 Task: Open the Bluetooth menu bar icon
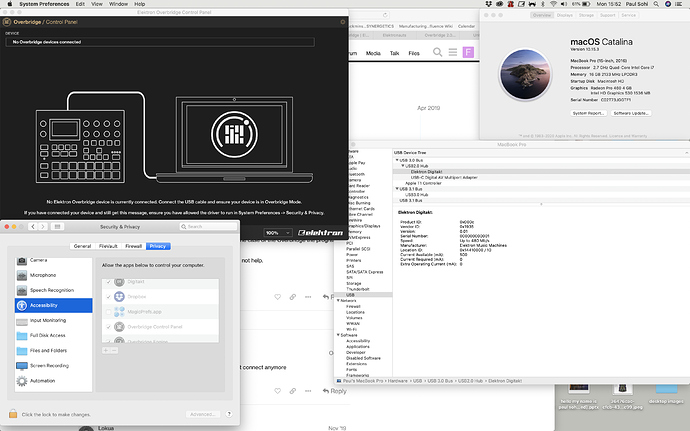coord(543,4)
